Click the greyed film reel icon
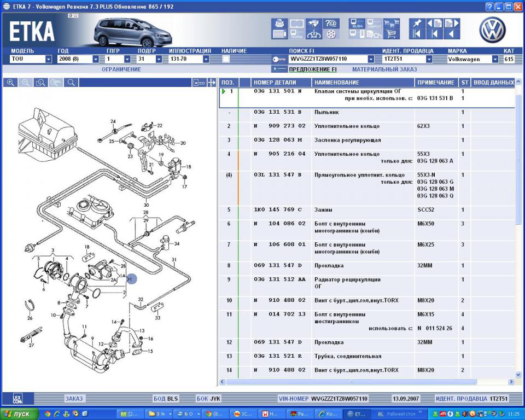This screenshot has height=420, width=525. (331, 34)
